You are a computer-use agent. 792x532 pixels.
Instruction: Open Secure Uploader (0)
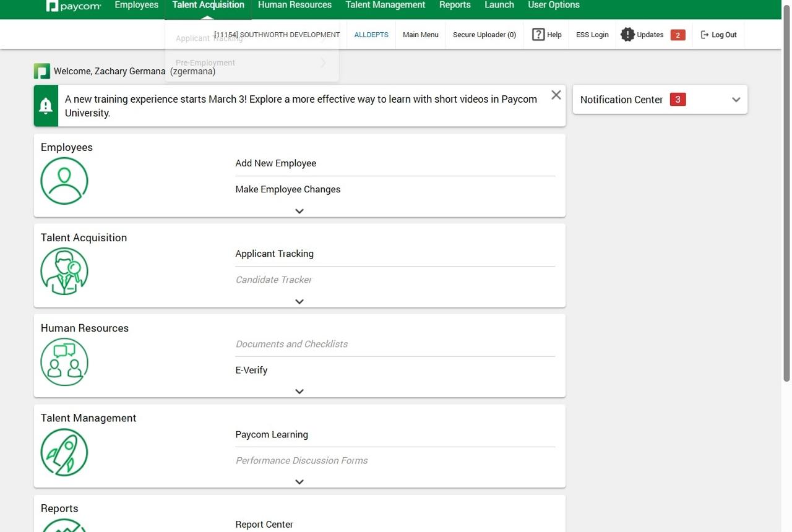click(x=484, y=35)
